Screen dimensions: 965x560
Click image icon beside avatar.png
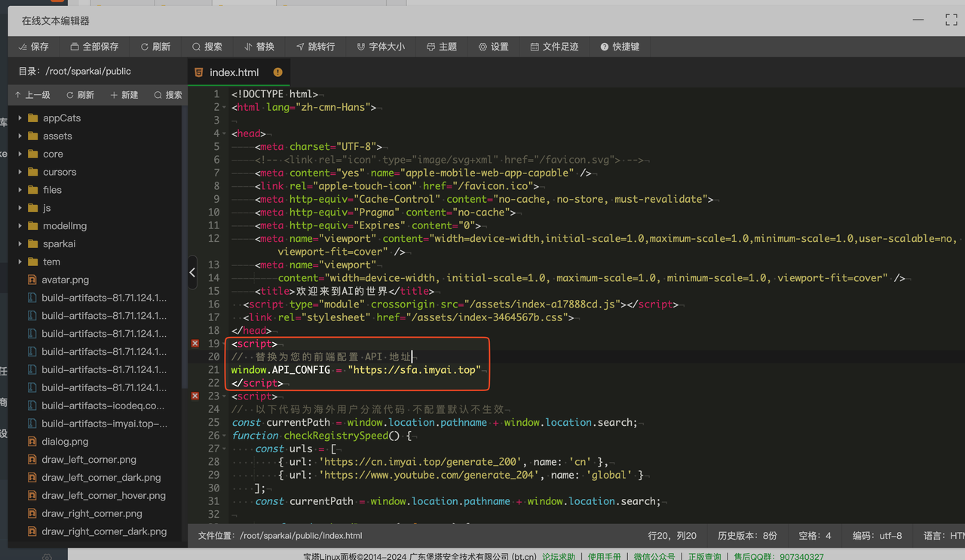click(32, 280)
